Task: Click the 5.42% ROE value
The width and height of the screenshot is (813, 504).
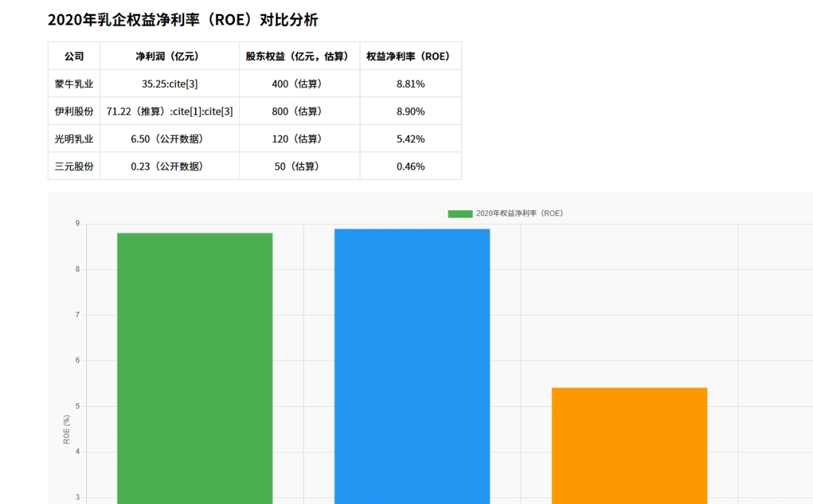Action: coord(410,139)
